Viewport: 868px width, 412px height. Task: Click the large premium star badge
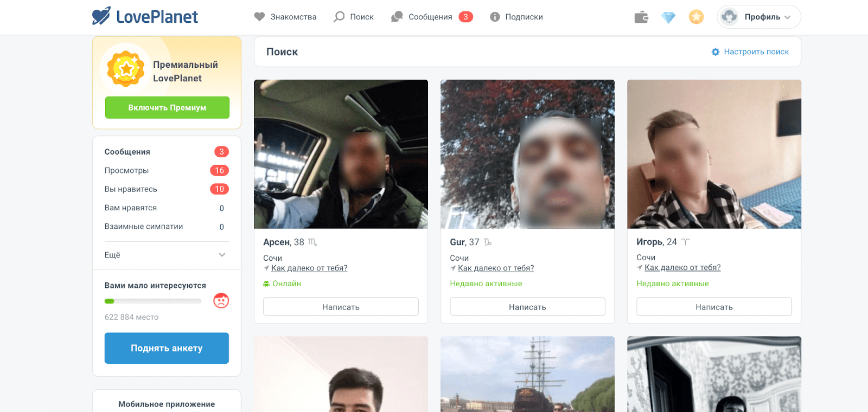(x=126, y=69)
